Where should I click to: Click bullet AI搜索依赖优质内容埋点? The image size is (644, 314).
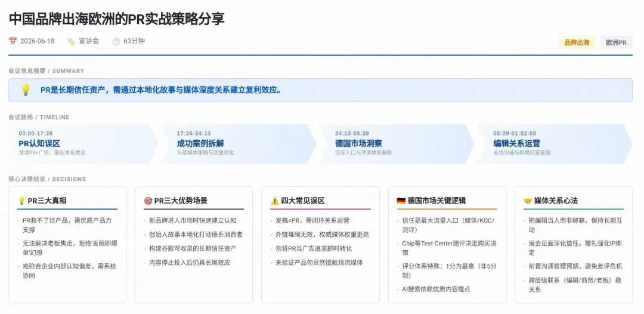(x=436, y=290)
